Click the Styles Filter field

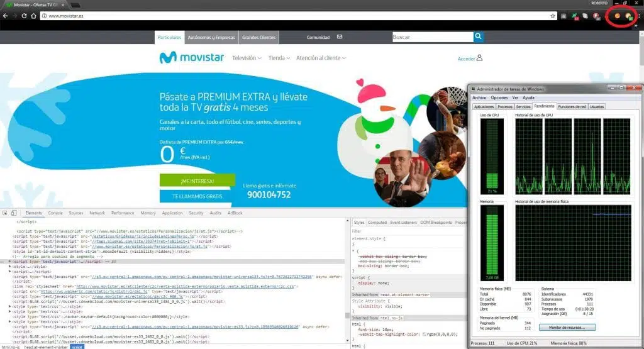pyautogui.click(x=409, y=231)
